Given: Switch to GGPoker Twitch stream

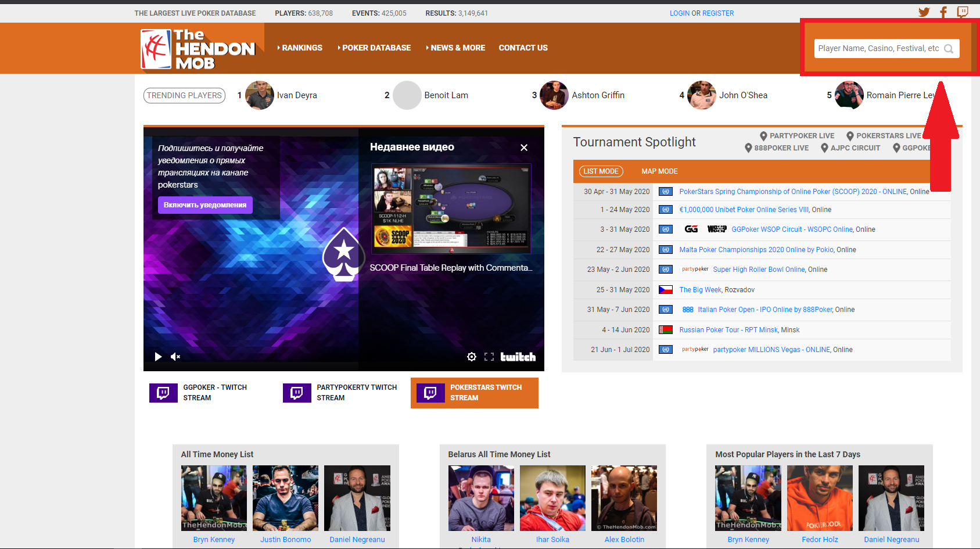Looking at the screenshot, I should click(x=210, y=393).
